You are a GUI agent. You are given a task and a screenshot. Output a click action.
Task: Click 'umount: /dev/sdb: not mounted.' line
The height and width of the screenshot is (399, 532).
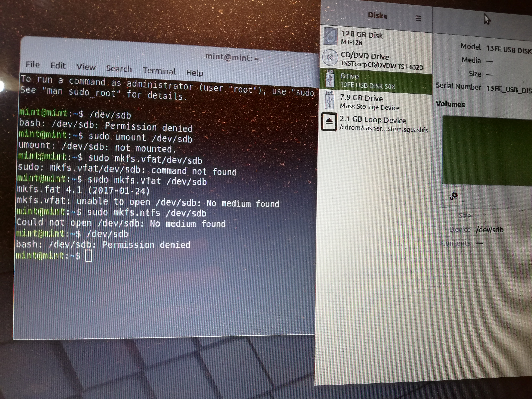click(97, 147)
